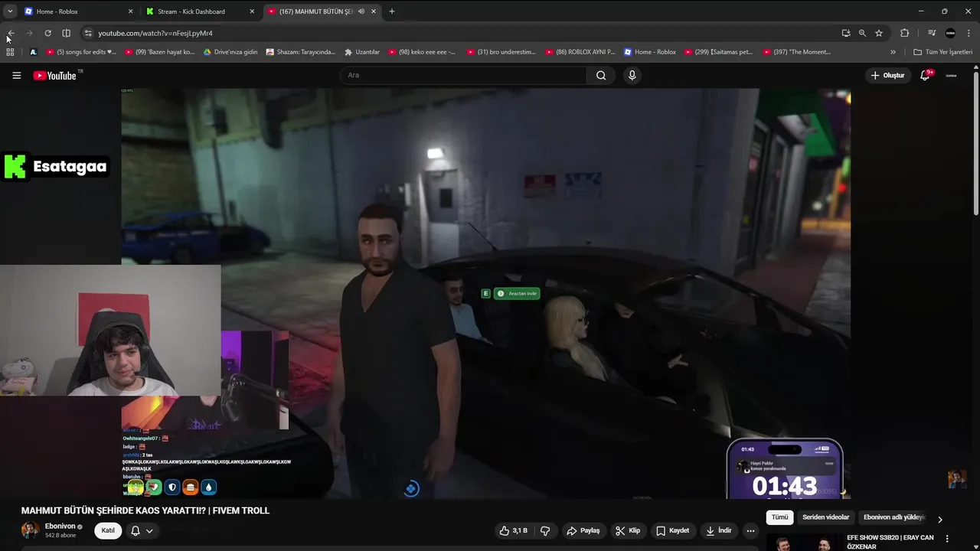Open 'keko eee eee' bookmark
This screenshot has width=980, height=551.
click(421, 52)
